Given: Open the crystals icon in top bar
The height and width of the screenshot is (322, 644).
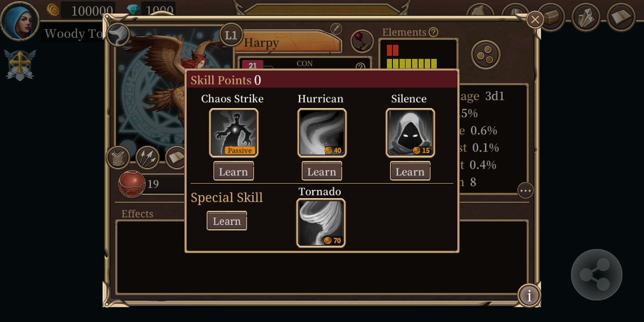Looking at the screenshot, I should 586,18.
